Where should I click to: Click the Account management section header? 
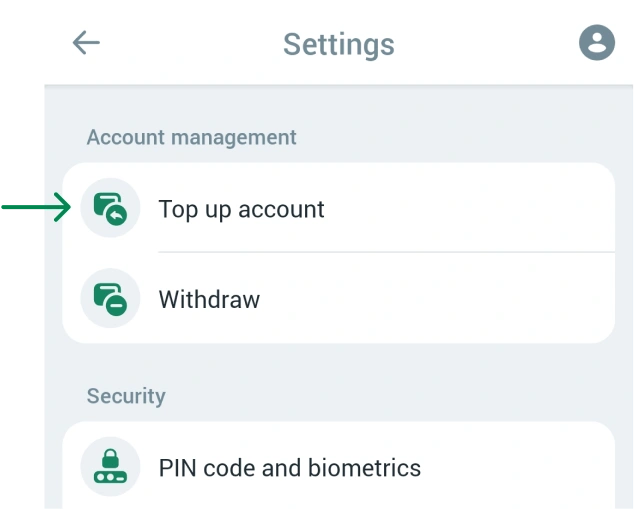[191, 137]
